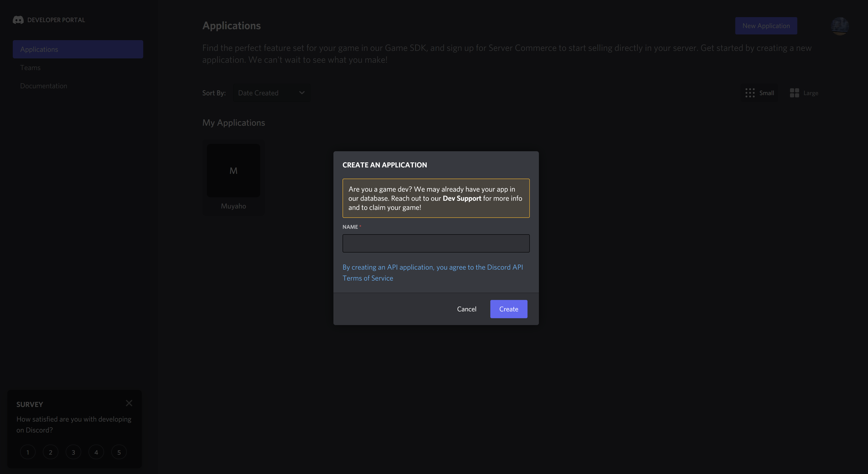Switch to Small grid view
Screen dimensions: 868x474
pos(759,93)
